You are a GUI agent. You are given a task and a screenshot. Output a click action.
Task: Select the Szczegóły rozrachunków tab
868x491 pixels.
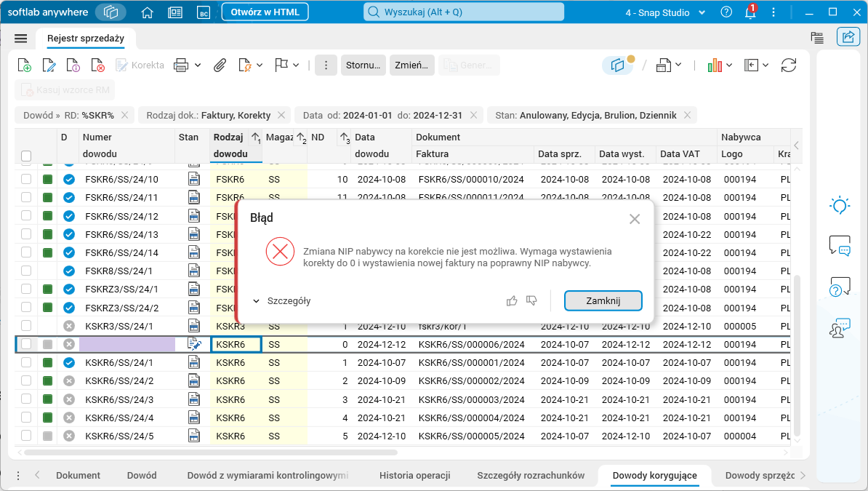[x=530, y=476]
